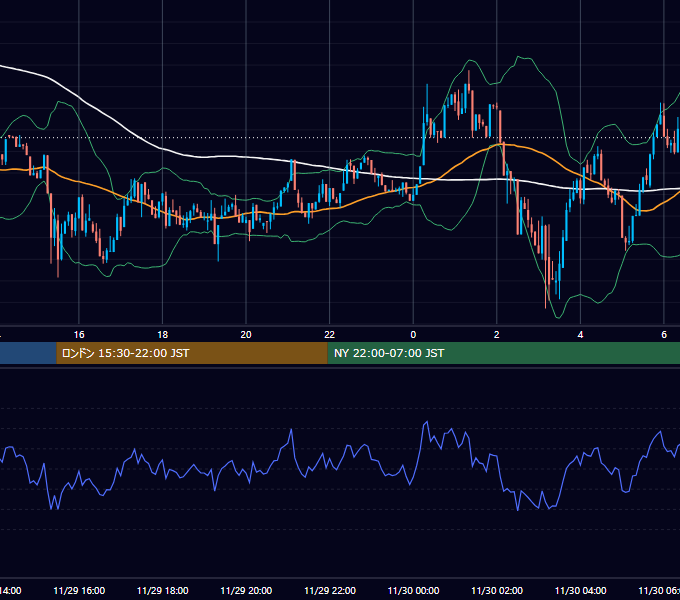Click the ロンドン 15:30-22:00 JST session bar
680x600 pixels.
[192, 353]
